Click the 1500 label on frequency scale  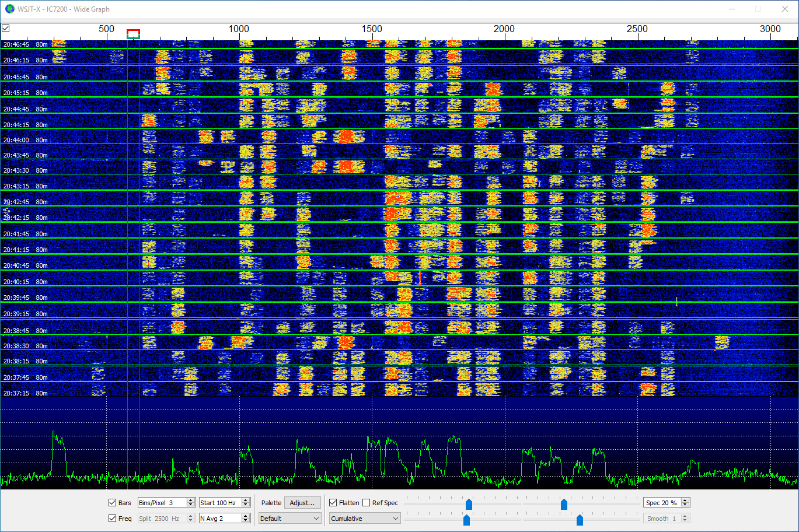point(371,29)
